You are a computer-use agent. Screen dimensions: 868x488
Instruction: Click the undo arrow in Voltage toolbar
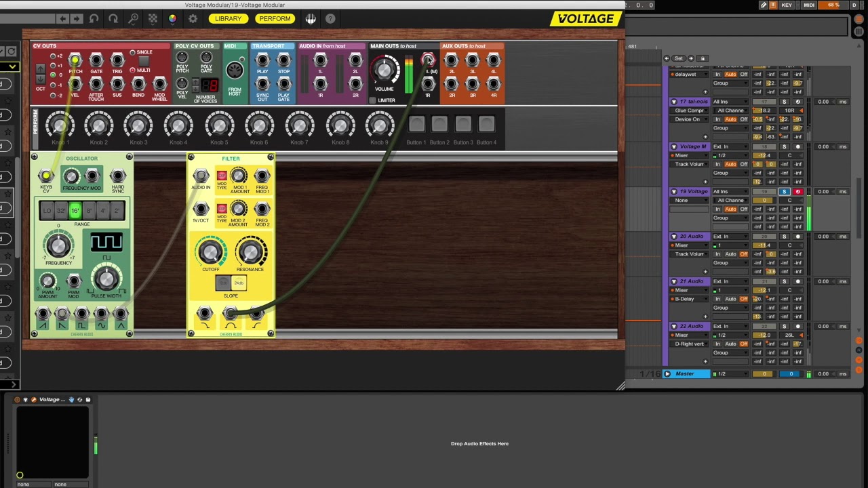tap(94, 19)
